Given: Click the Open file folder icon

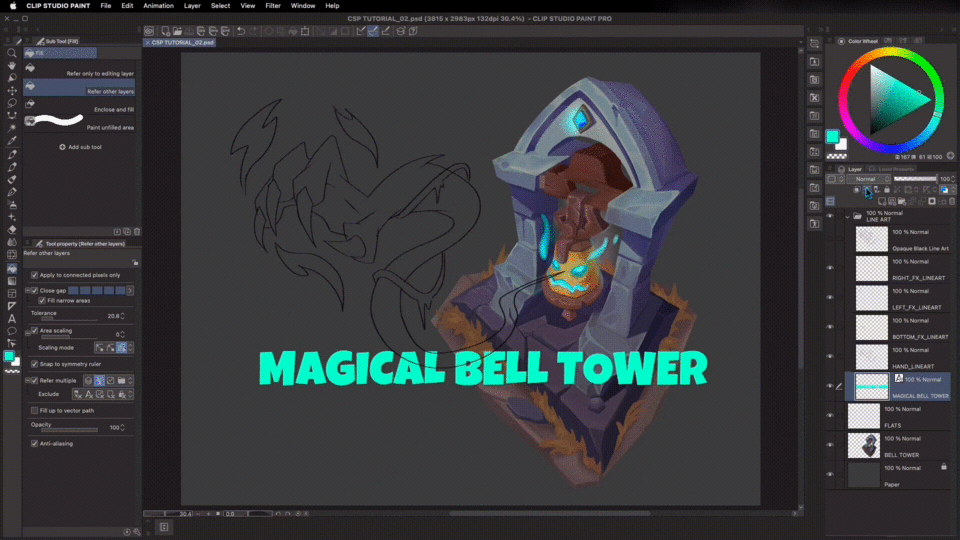Looking at the screenshot, I should point(177,31).
